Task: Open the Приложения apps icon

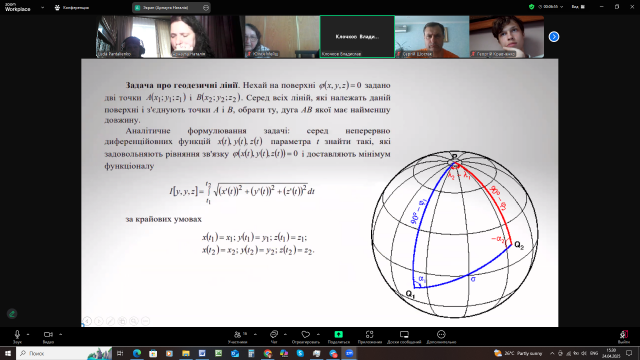Action: pos(370,337)
